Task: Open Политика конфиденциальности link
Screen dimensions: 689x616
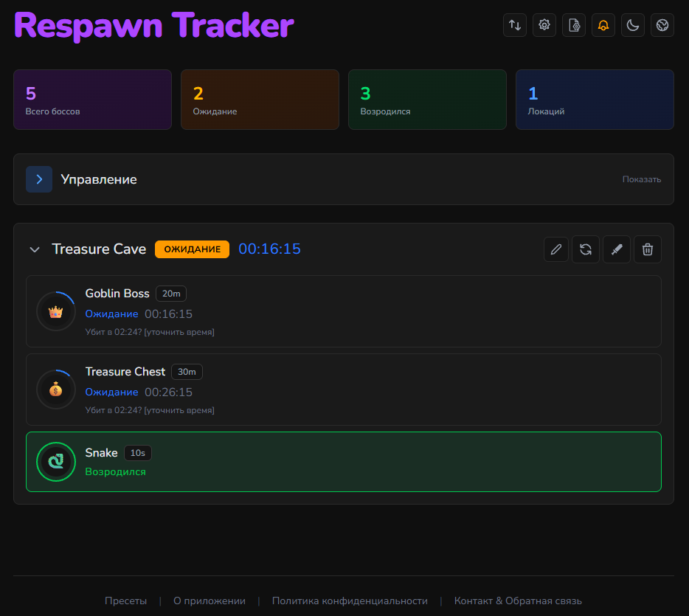Action: pos(350,601)
